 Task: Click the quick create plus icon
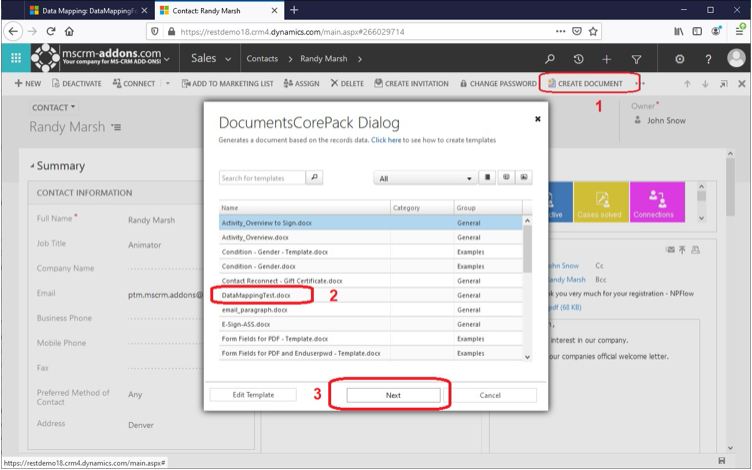pos(607,59)
